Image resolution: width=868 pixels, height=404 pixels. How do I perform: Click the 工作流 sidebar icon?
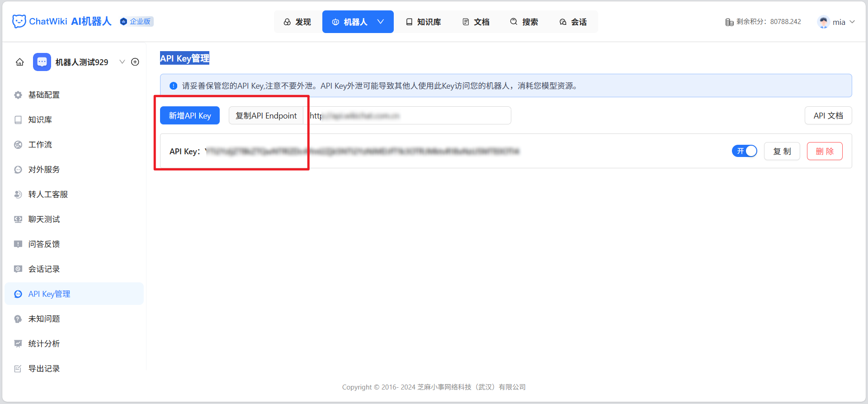click(x=18, y=145)
